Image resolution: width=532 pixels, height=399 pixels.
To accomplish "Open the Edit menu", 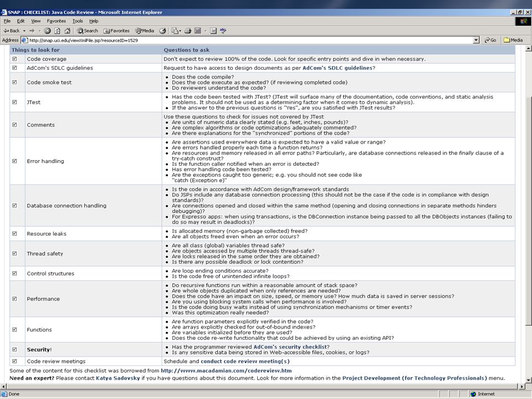I will (x=21, y=21).
